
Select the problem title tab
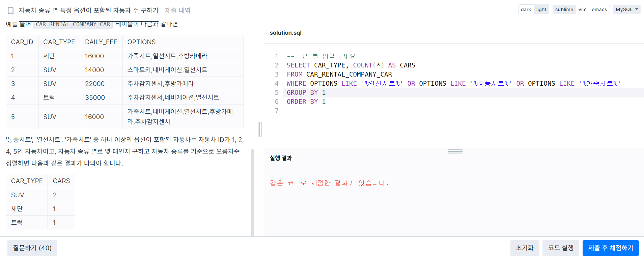coord(88,10)
